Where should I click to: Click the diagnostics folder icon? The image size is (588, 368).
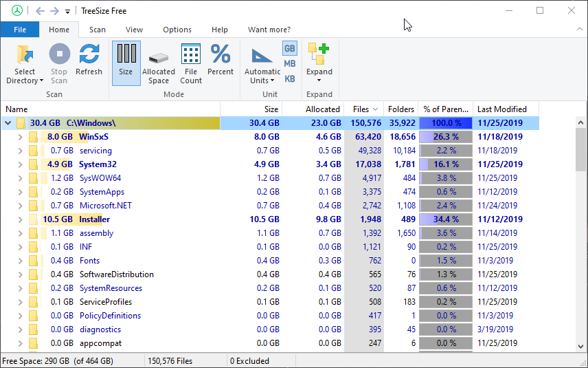point(34,329)
